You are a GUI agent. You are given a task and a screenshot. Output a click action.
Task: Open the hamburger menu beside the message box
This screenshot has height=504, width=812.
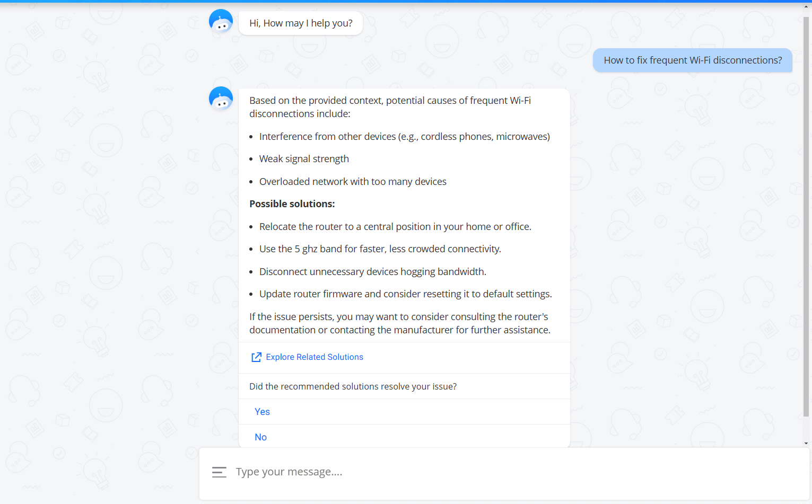[x=219, y=472]
